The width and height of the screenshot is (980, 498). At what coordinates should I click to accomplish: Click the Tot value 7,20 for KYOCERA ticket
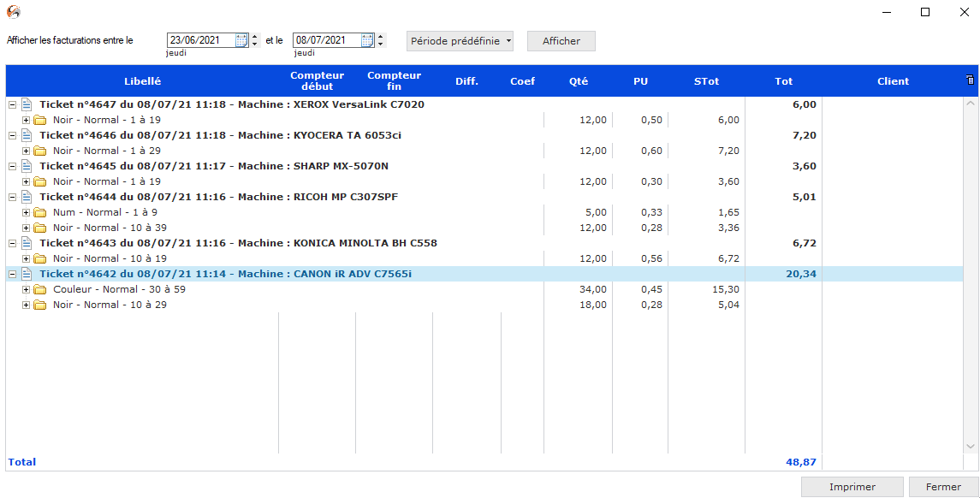(x=805, y=135)
